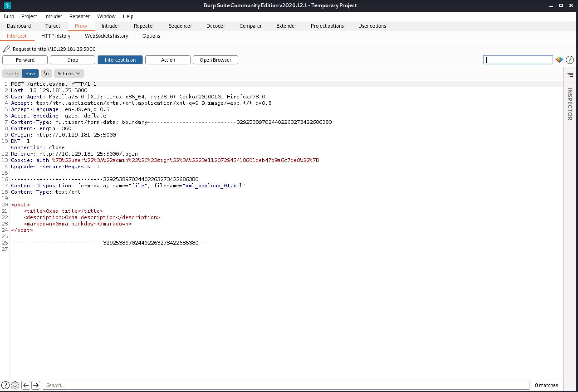Screen dimensions: 578x392
Task: Click the Burp Suite logo icon
Action: (7, 5)
